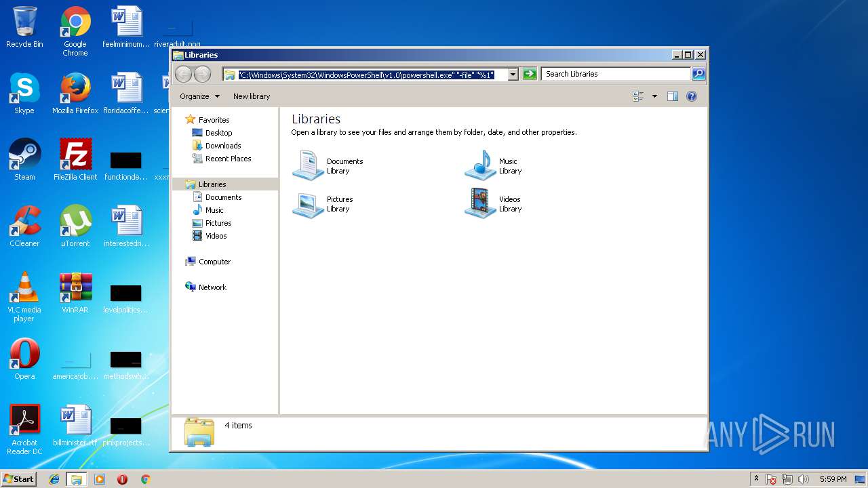
Task: Click the Forward navigation arrow
Action: [202, 75]
